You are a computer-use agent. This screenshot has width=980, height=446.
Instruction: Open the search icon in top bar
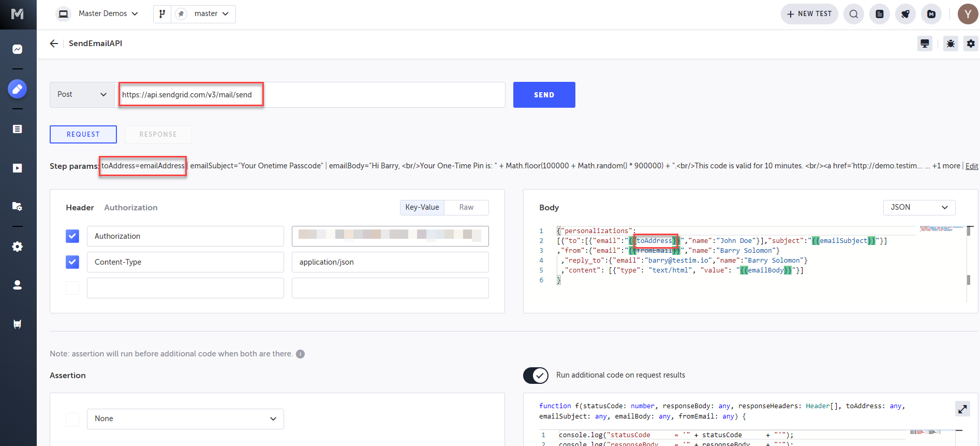pyautogui.click(x=853, y=14)
